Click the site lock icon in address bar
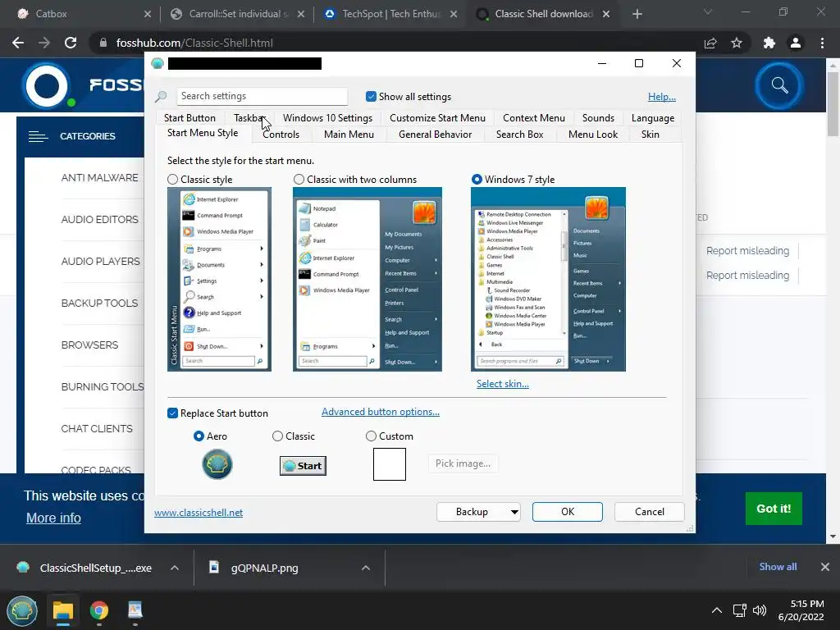 103,43
